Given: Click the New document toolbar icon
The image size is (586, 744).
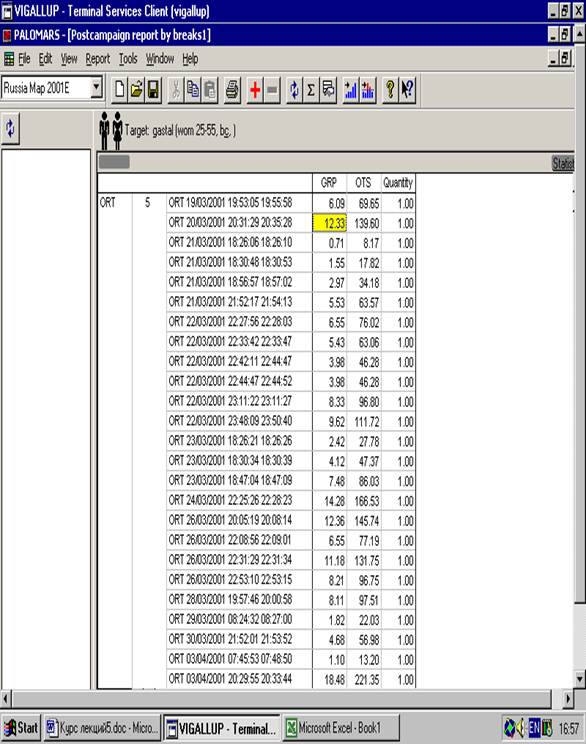Looking at the screenshot, I should point(120,90).
